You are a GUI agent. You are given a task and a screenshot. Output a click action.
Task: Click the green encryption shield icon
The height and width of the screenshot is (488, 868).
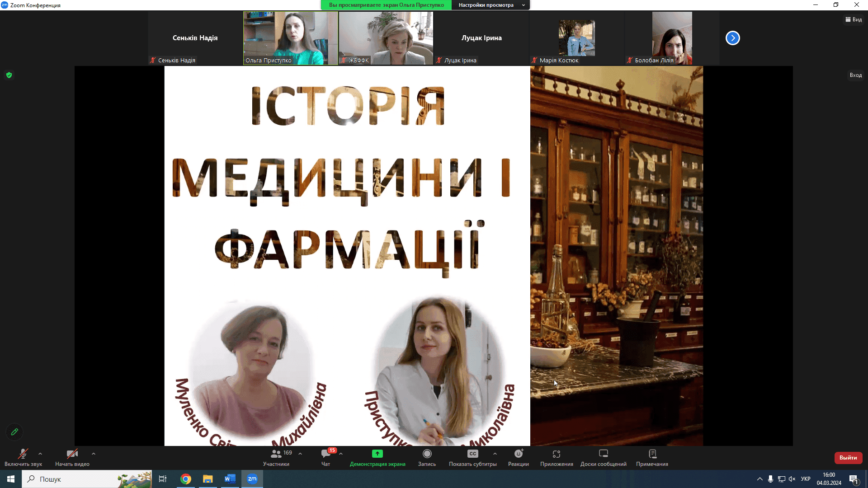[x=9, y=75]
